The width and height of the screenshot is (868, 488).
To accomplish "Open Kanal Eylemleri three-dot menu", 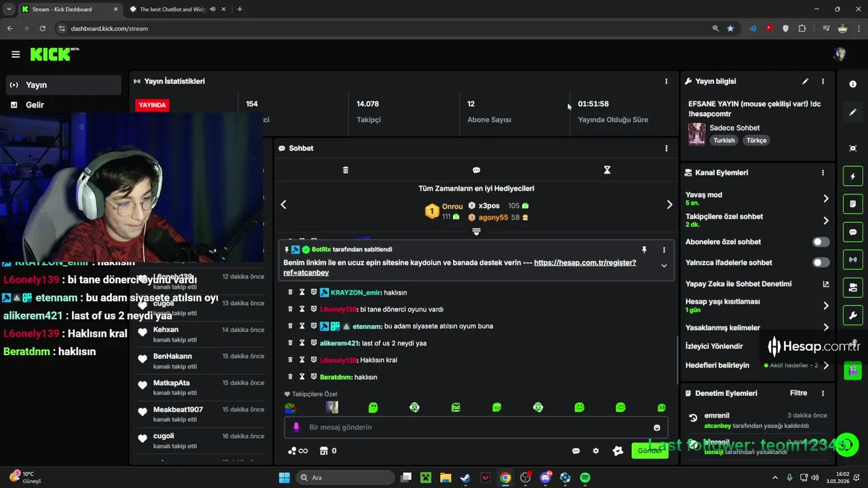I will [x=823, y=173].
